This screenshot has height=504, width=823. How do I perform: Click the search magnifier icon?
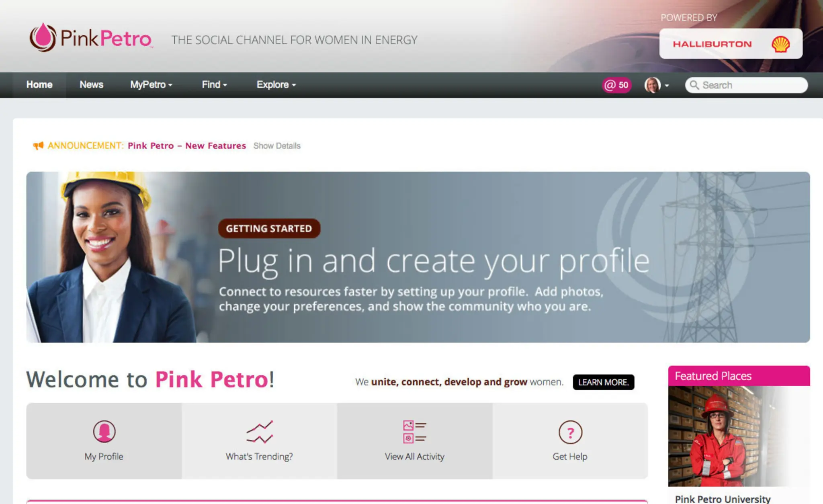coord(695,85)
